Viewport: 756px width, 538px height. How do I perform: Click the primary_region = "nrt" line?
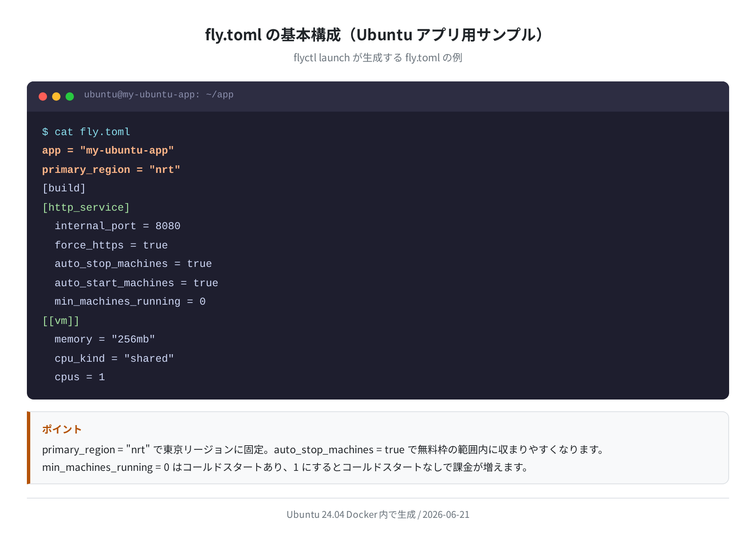111,170
